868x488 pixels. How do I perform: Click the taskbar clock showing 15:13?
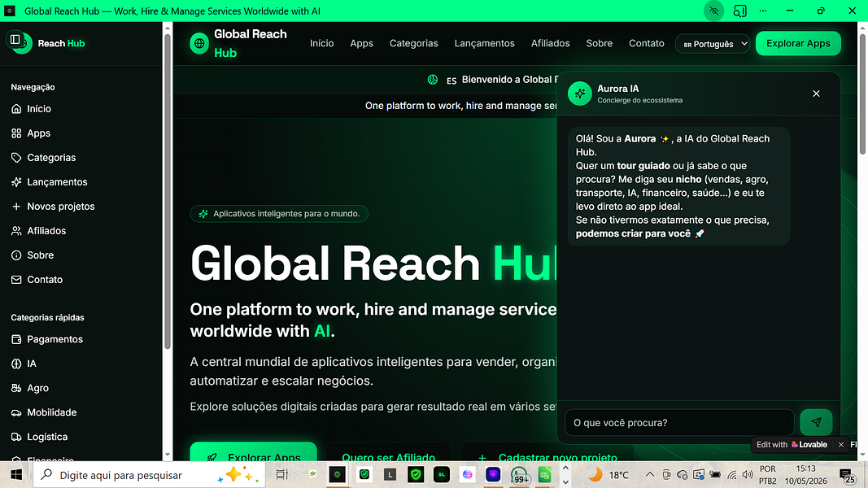[x=806, y=475]
